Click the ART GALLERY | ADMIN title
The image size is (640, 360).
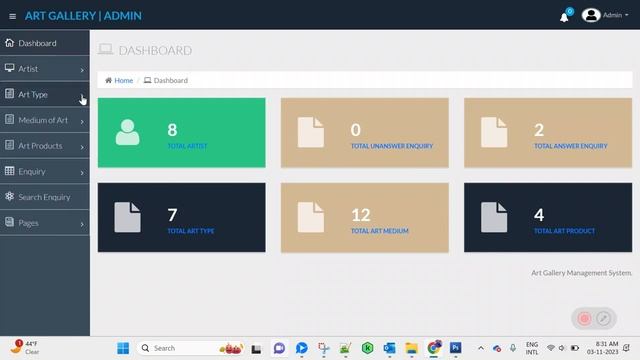(x=83, y=16)
